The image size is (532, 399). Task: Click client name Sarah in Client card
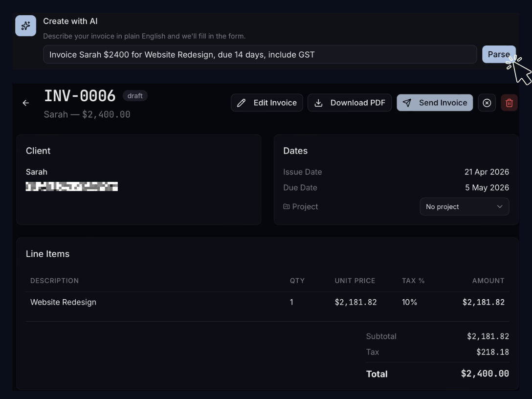37,172
